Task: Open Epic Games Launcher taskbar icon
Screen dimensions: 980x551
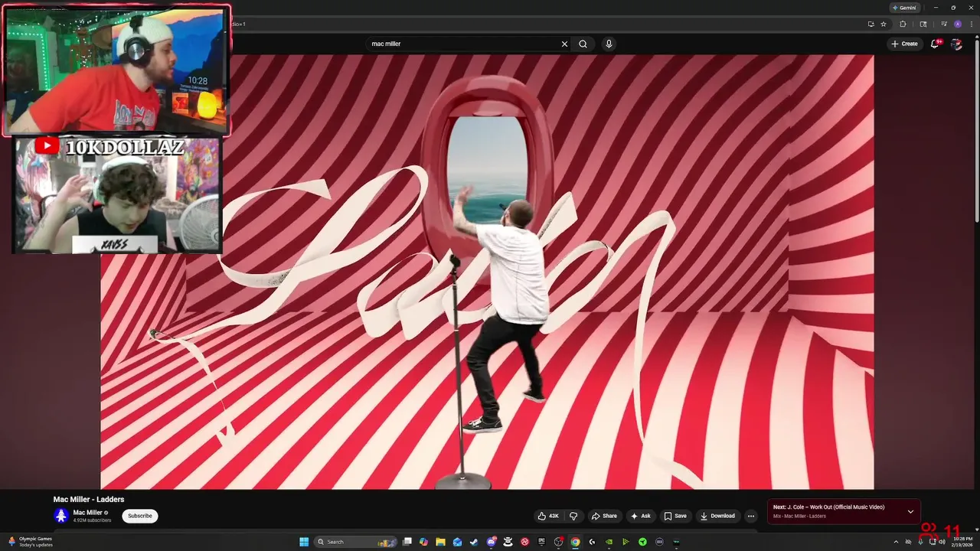Action: tap(541, 542)
